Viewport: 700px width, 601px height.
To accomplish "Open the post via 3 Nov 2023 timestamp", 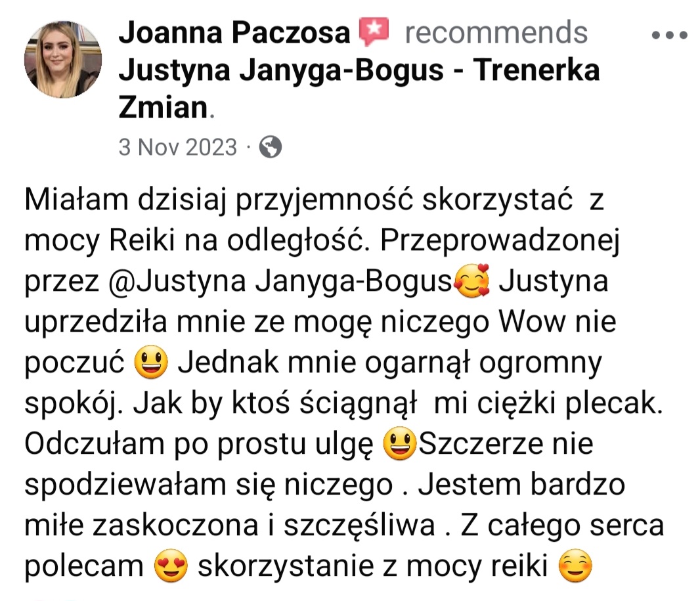I will 178,147.
